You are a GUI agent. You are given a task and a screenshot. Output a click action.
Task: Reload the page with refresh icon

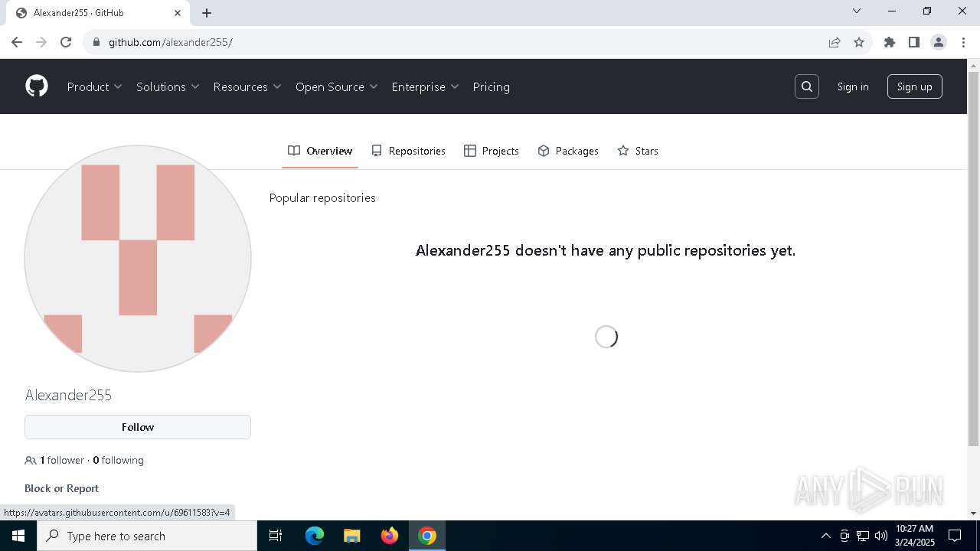[66, 42]
